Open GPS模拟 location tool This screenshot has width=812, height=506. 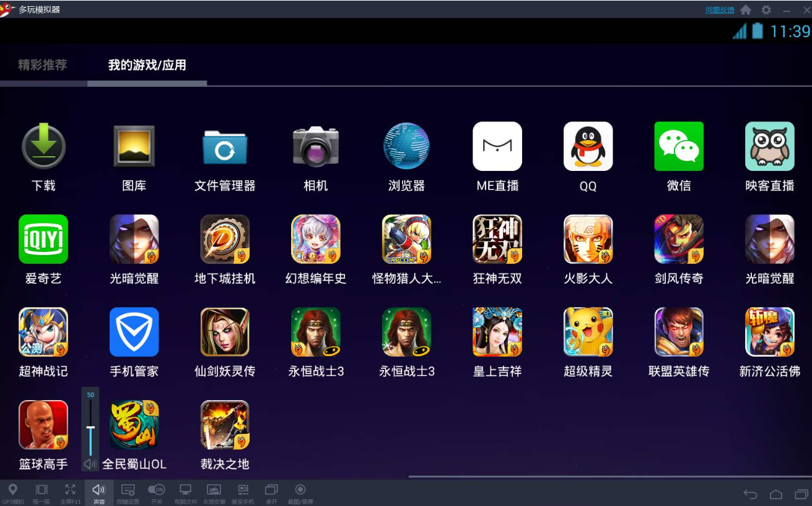[12, 494]
